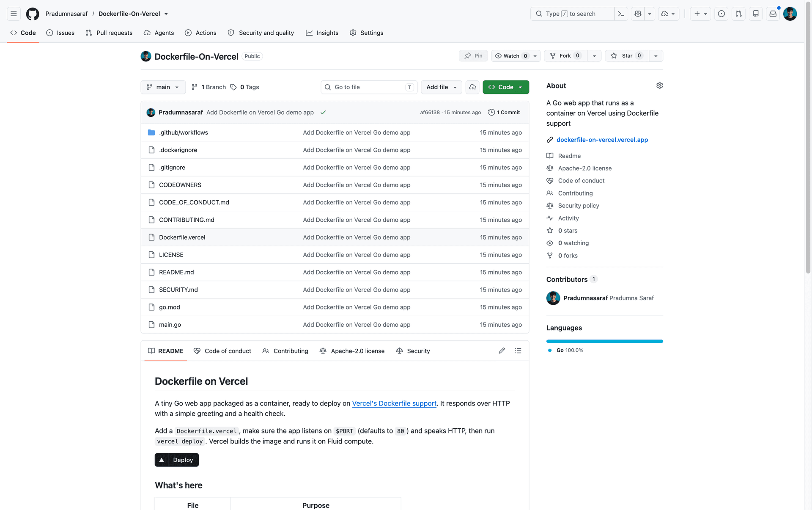
Task: Open the main.go file
Action: [170, 325]
